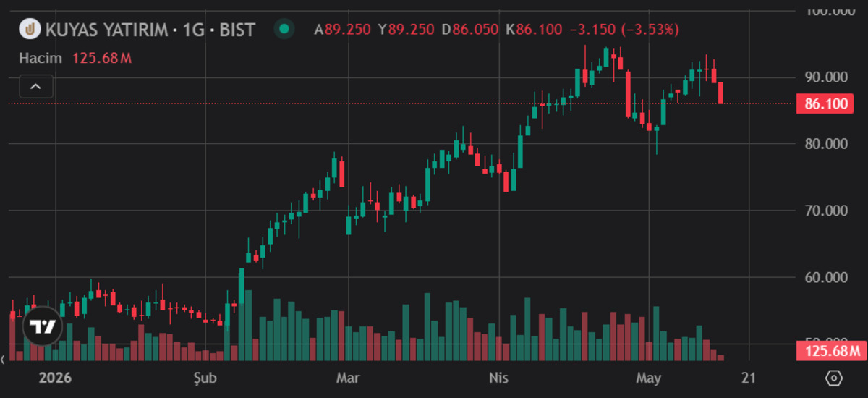Click the 90.000 price axis label

click(825, 77)
